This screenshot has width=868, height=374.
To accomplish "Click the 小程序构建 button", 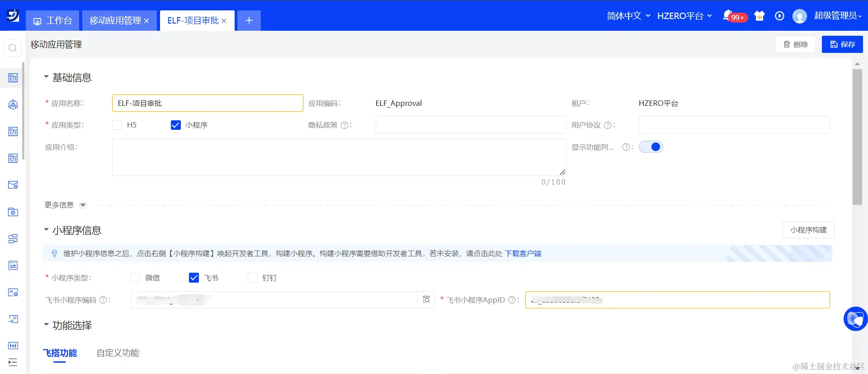I will pos(808,230).
